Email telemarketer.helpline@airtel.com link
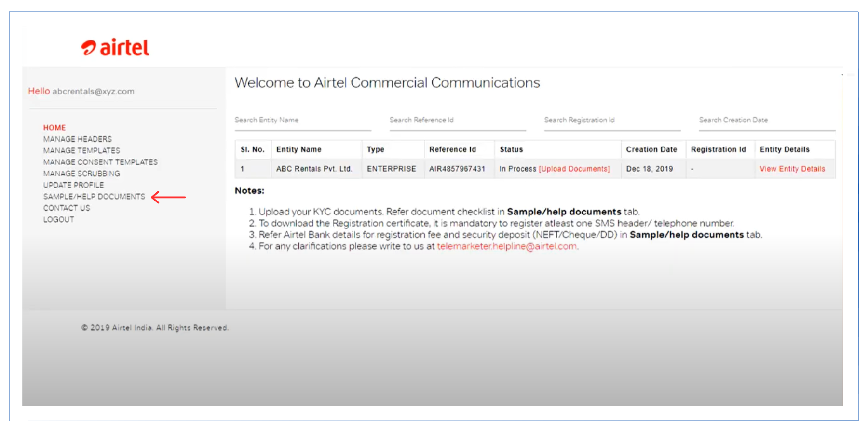Image resolution: width=868 pixels, height=429 pixels. pos(507,246)
